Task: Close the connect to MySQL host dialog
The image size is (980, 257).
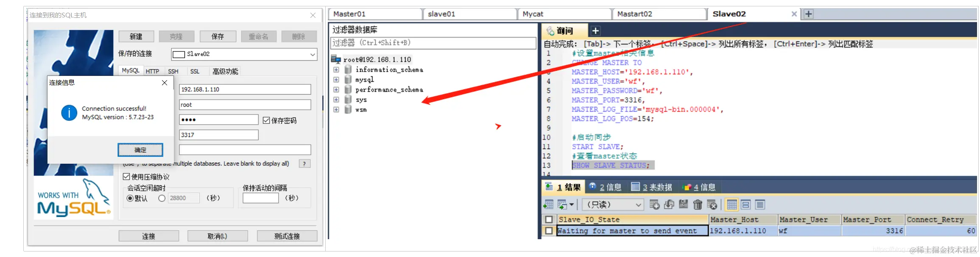Action: [x=313, y=15]
